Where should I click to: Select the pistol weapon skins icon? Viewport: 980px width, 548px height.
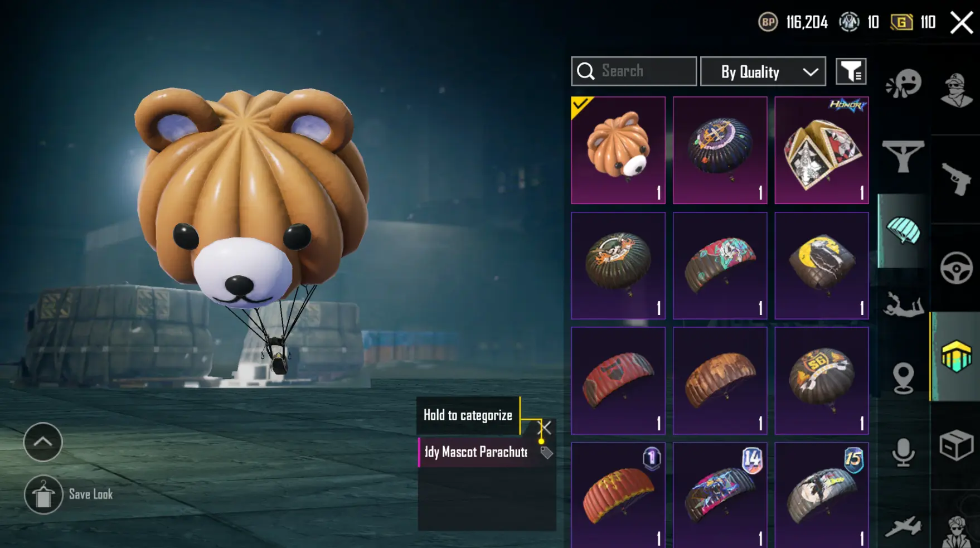(x=956, y=179)
